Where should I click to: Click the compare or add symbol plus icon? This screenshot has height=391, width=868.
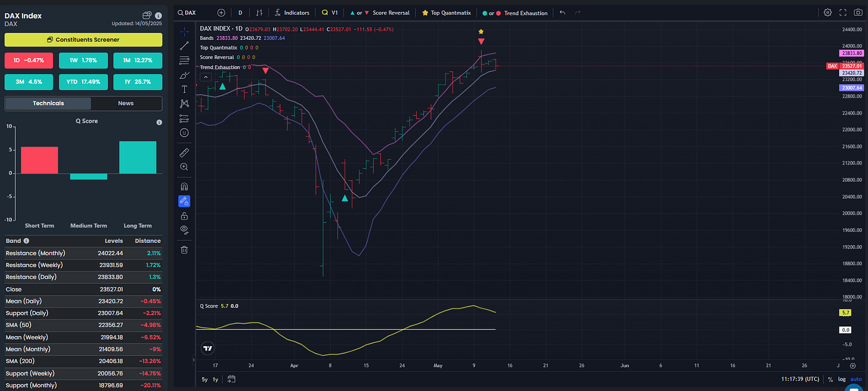(x=222, y=13)
